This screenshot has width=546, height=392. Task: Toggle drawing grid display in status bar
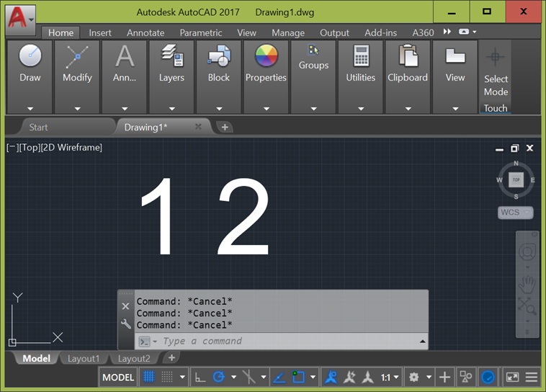point(149,377)
